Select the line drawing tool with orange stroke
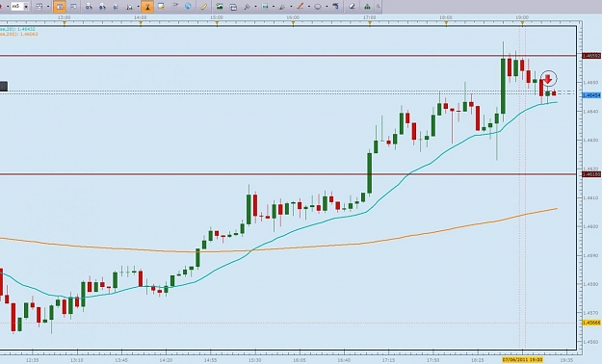 pyautogui.click(x=300, y=6)
